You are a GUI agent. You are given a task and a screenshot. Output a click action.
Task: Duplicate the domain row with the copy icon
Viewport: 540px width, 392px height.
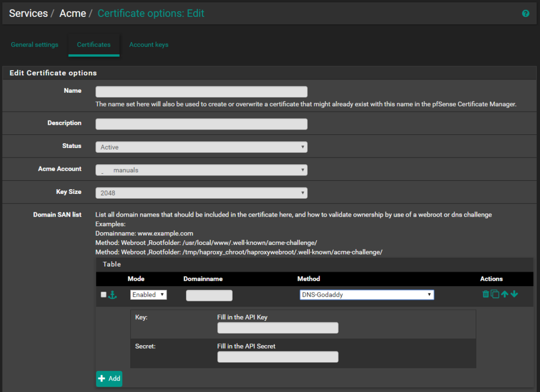[x=495, y=294]
